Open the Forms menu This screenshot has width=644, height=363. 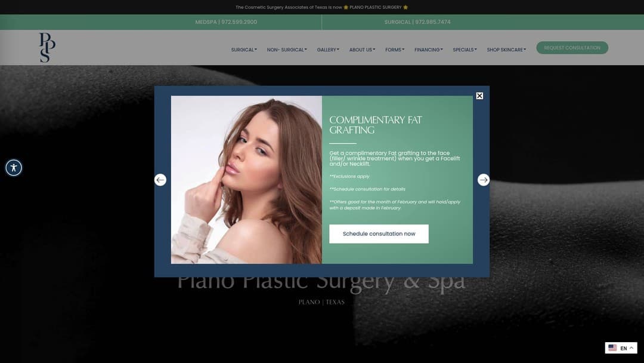tap(394, 50)
